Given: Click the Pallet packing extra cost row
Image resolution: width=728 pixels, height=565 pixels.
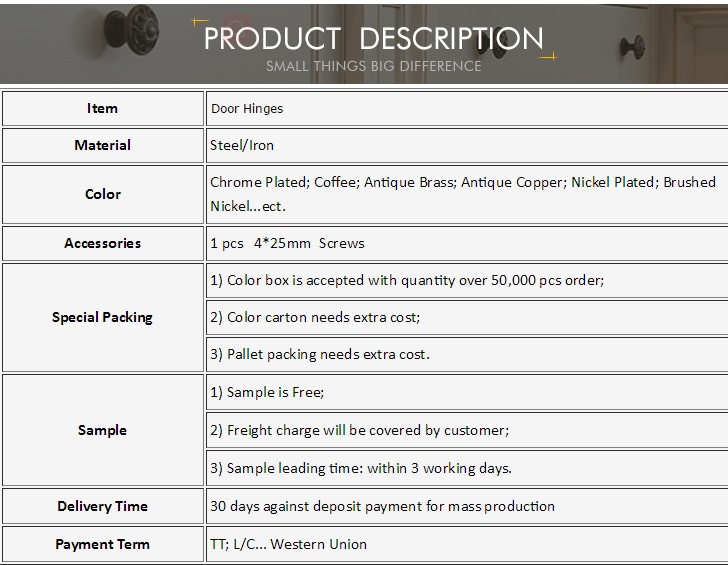Looking at the screenshot, I should [467, 355].
